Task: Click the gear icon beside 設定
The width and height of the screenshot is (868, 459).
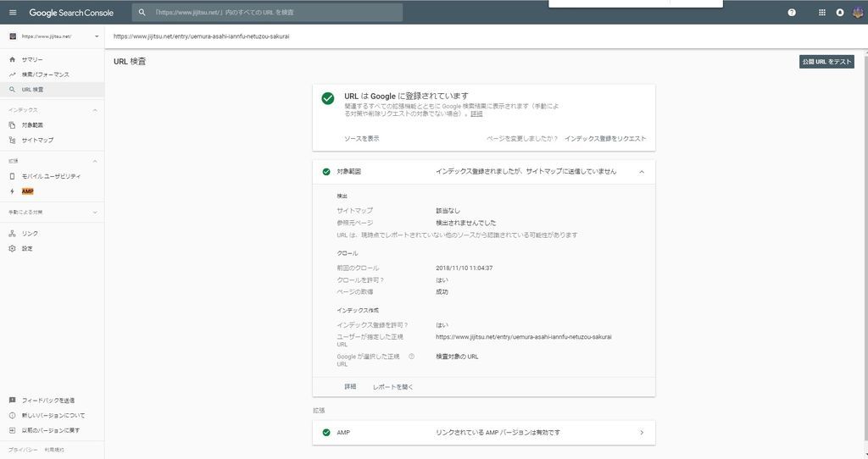Action: pos(12,248)
